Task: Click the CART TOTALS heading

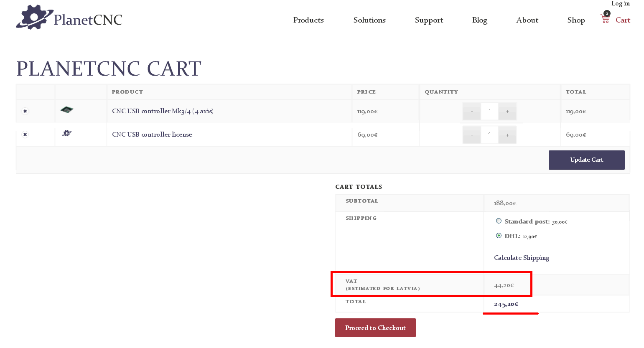Action: (359, 187)
